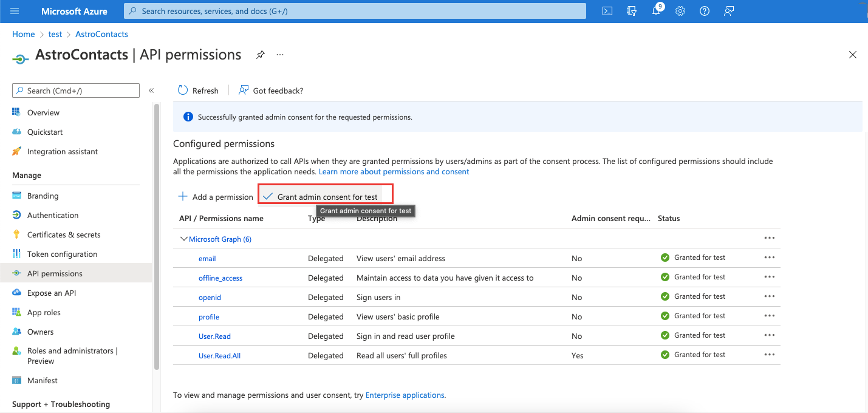Open the email permission link
The image size is (868, 413).
point(207,259)
